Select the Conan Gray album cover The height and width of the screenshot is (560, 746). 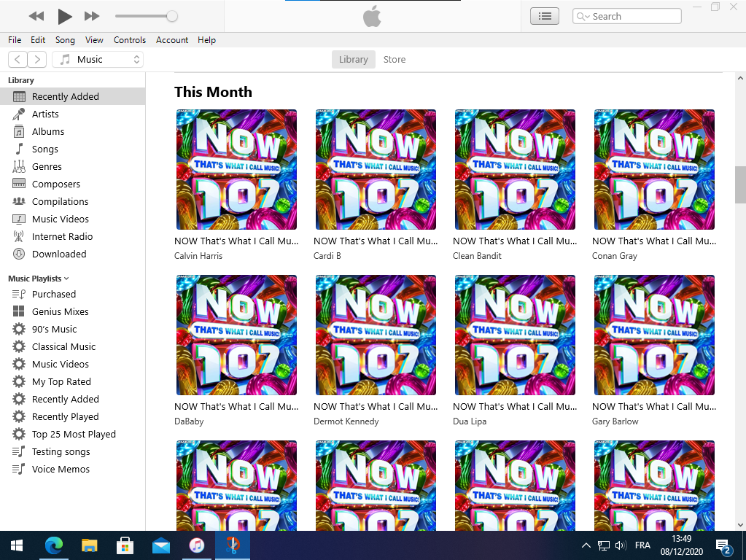654,169
